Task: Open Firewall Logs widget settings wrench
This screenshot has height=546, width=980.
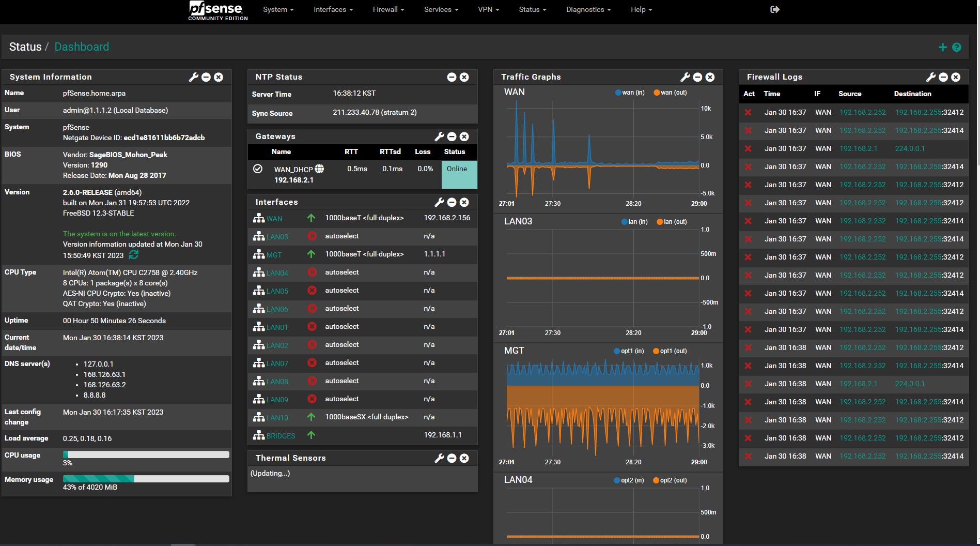Action: [931, 77]
